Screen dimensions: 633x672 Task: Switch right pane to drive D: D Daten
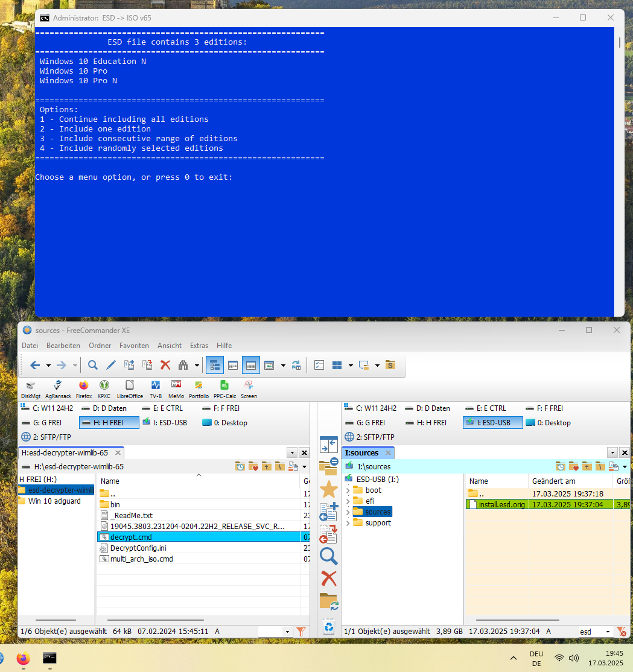point(427,408)
